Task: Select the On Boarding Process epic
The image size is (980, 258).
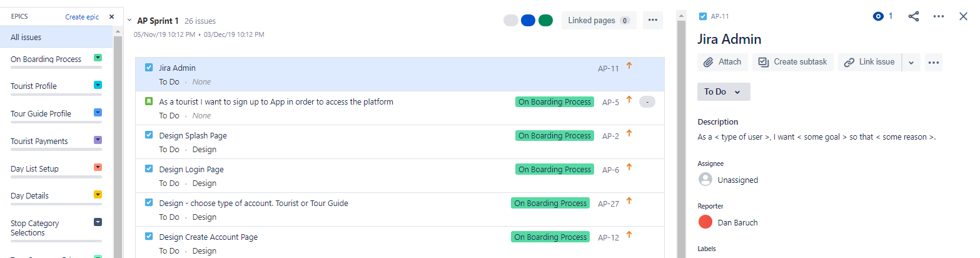Action: coord(46,59)
